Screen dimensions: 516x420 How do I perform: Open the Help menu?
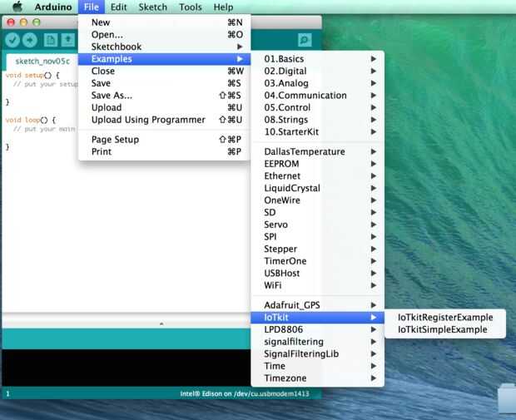[x=223, y=7]
